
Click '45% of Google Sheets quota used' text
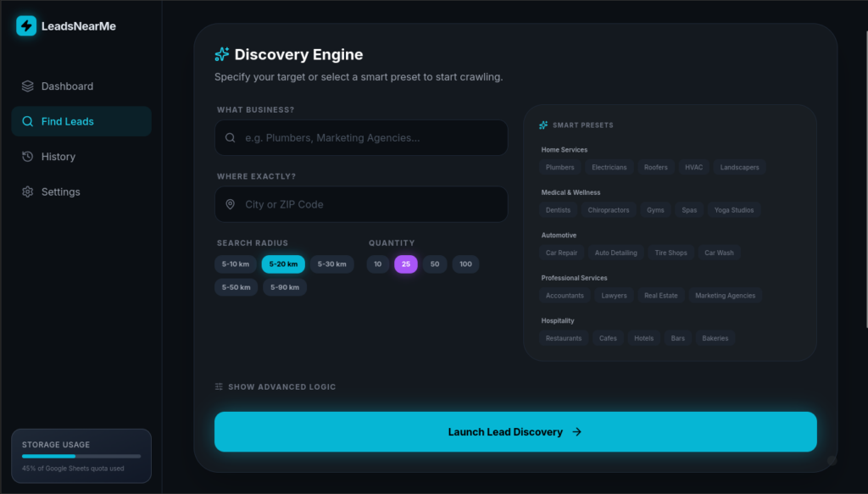(73, 469)
